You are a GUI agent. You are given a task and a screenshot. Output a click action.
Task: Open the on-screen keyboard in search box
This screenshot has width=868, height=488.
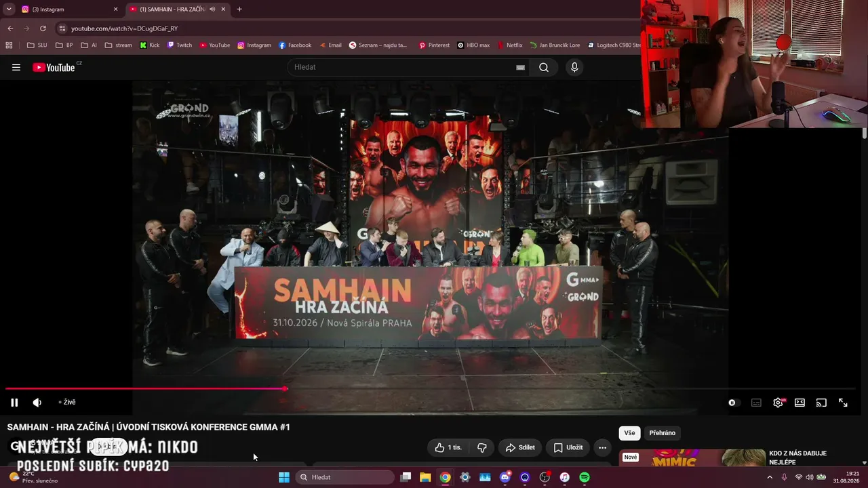coord(520,67)
